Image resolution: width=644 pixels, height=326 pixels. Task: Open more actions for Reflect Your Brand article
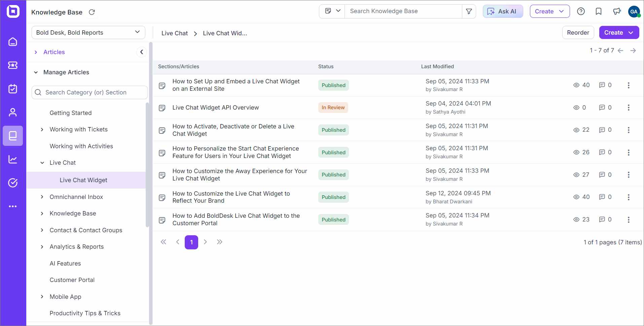[629, 197]
